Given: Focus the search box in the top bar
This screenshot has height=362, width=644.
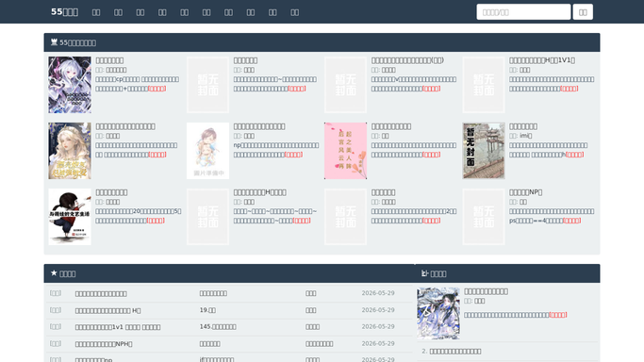Looking at the screenshot, I should 523,12.
